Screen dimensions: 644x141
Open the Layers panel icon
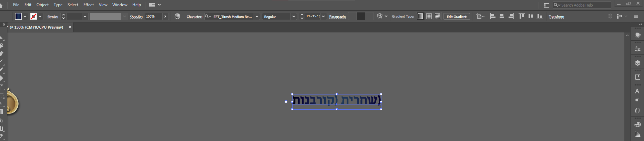637,63
